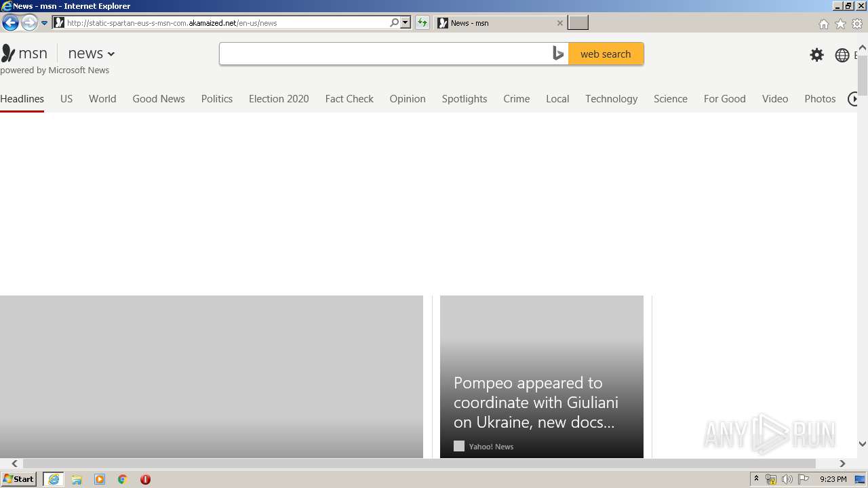Viewport: 868px width, 488px height.
Task: Click the browser Forward arrow button
Action: tap(29, 23)
